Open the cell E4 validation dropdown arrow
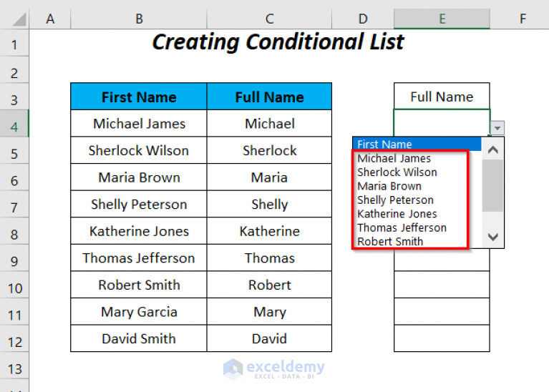Image resolution: width=549 pixels, height=392 pixels. [x=497, y=128]
